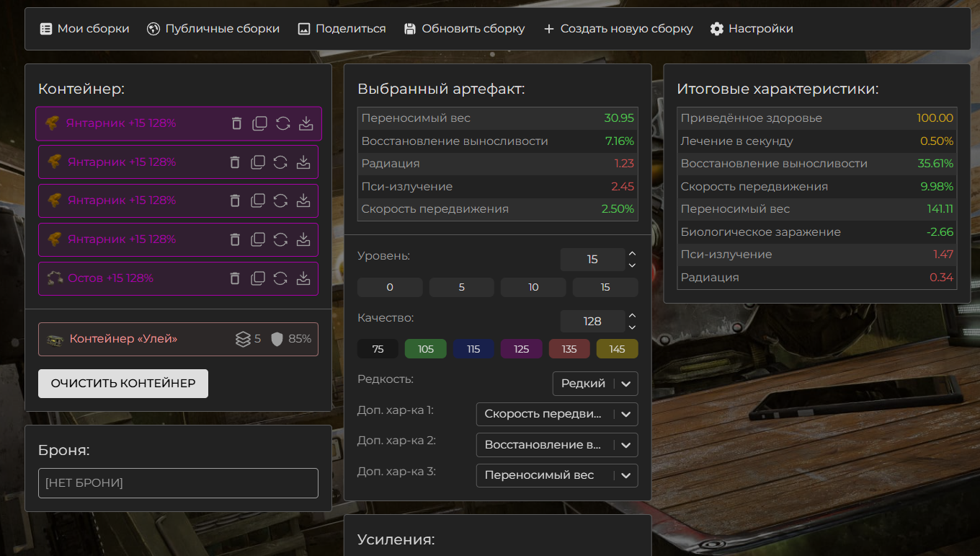Choose the red quality swatch 135
Image resolution: width=980 pixels, height=556 pixels.
point(569,349)
